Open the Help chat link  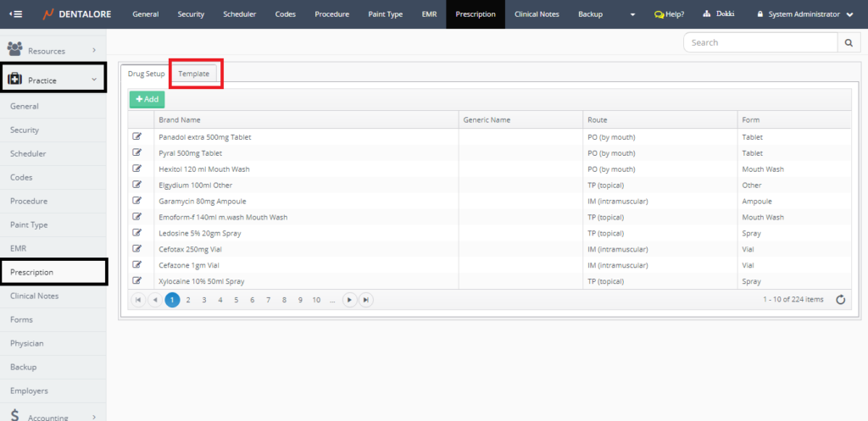coord(669,14)
